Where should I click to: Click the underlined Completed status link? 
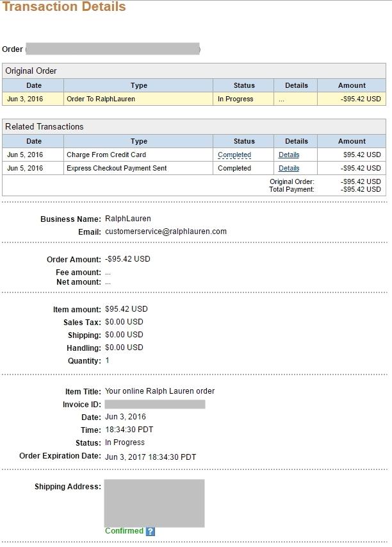tap(234, 155)
